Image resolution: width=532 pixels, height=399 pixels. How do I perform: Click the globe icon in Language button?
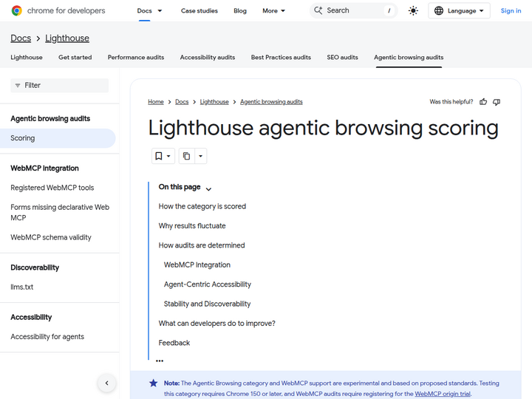pos(439,11)
